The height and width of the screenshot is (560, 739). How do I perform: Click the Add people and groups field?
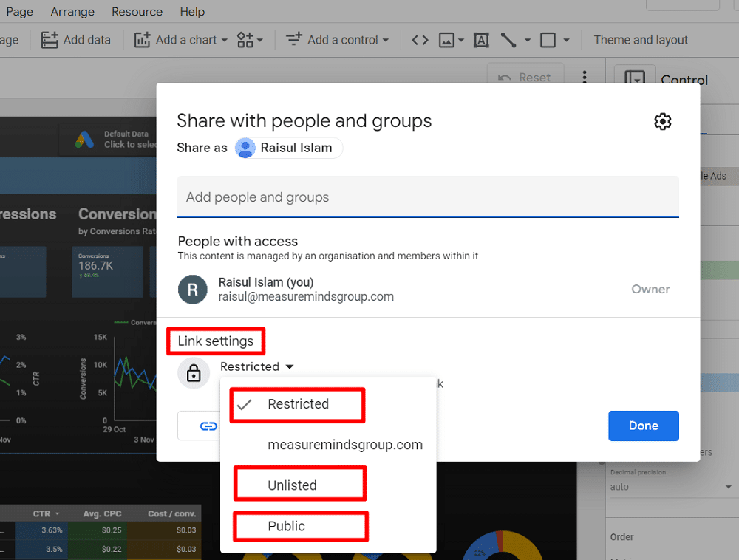pos(428,197)
